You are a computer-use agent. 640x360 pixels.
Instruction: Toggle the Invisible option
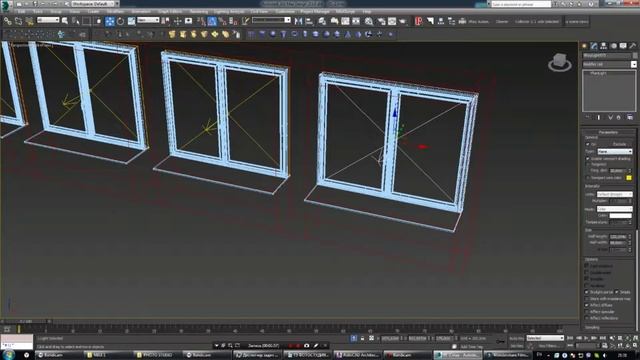click(587, 279)
